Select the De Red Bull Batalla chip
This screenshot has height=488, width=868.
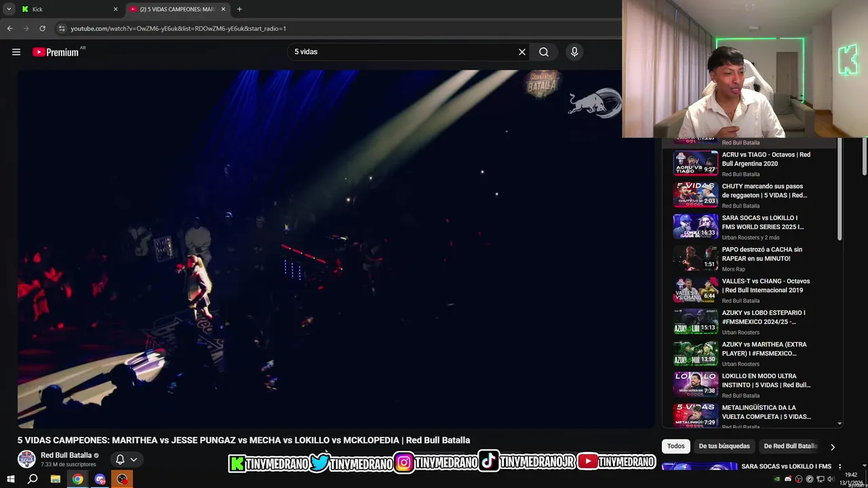790,446
